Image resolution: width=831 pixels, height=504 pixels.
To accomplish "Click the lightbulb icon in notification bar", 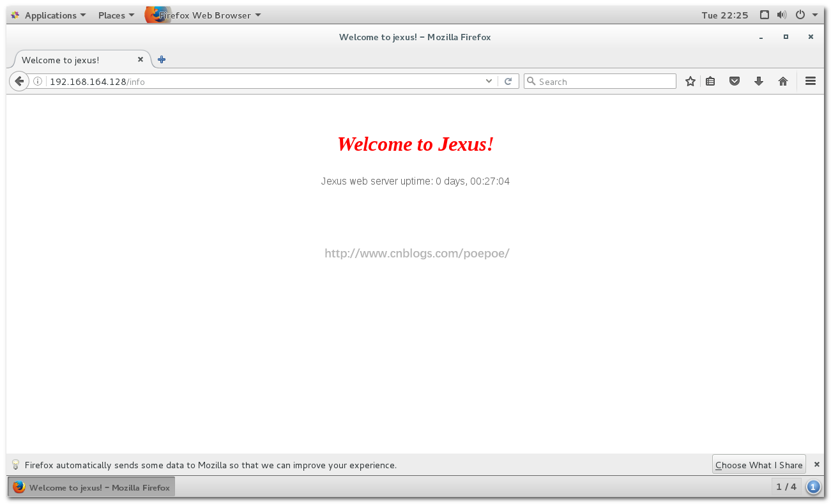I will tap(16, 464).
